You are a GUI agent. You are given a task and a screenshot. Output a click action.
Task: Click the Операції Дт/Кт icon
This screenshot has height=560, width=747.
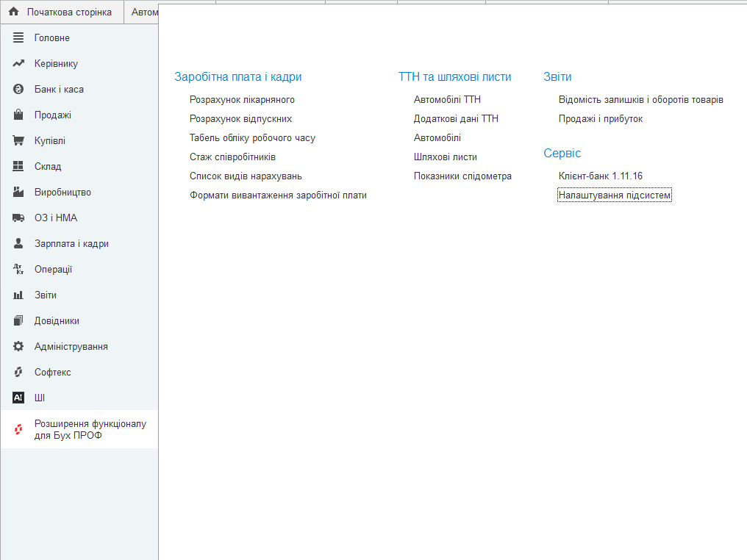[18, 269]
